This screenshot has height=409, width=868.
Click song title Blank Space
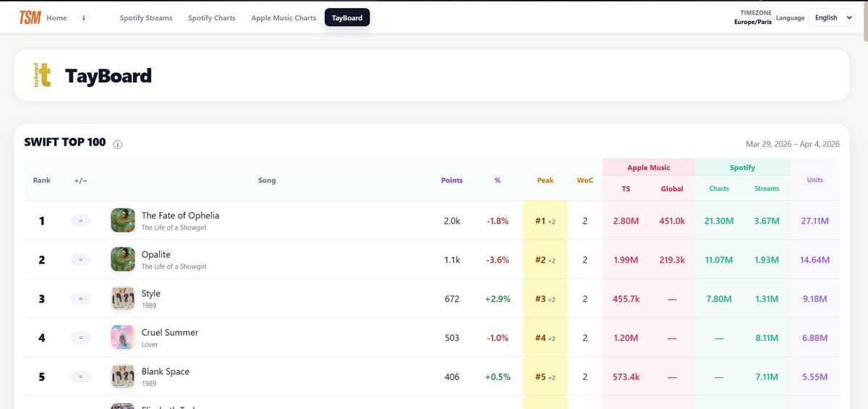coord(166,371)
